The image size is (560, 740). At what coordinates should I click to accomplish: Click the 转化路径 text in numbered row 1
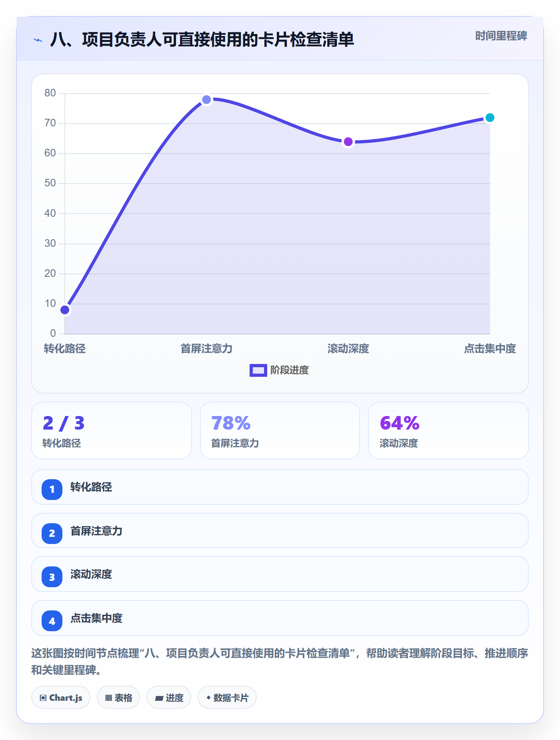(x=91, y=487)
